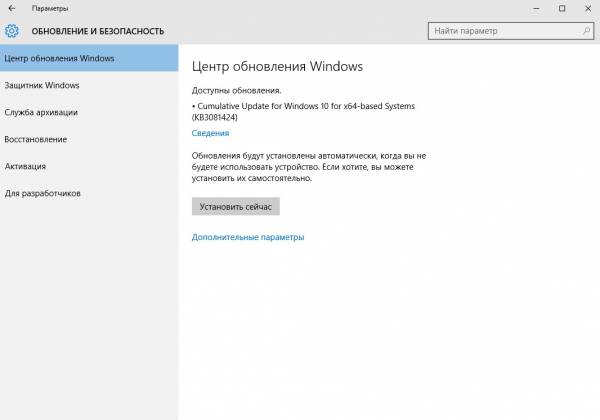
Task: Focus the Найти параметр search field
Action: pyautogui.click(x=511, y=31)
